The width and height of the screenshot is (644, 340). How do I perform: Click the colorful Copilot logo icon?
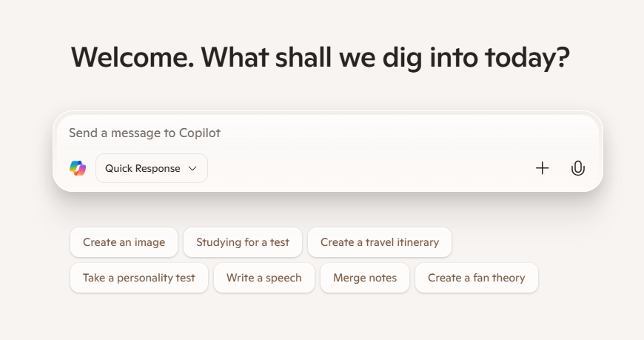coord(78,168)
